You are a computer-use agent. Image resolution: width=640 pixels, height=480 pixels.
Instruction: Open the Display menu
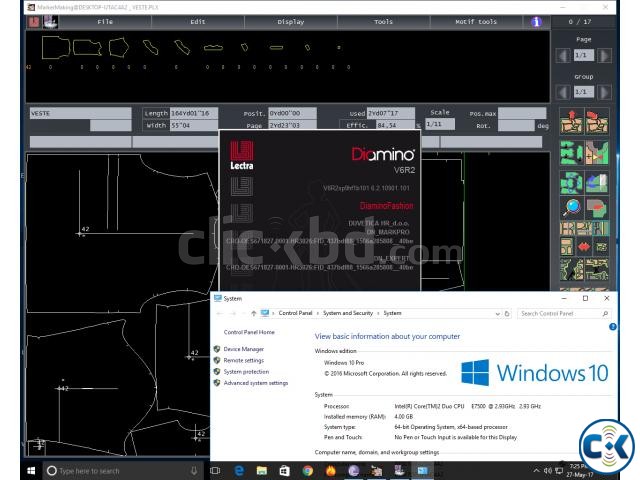tap(291, 22)
